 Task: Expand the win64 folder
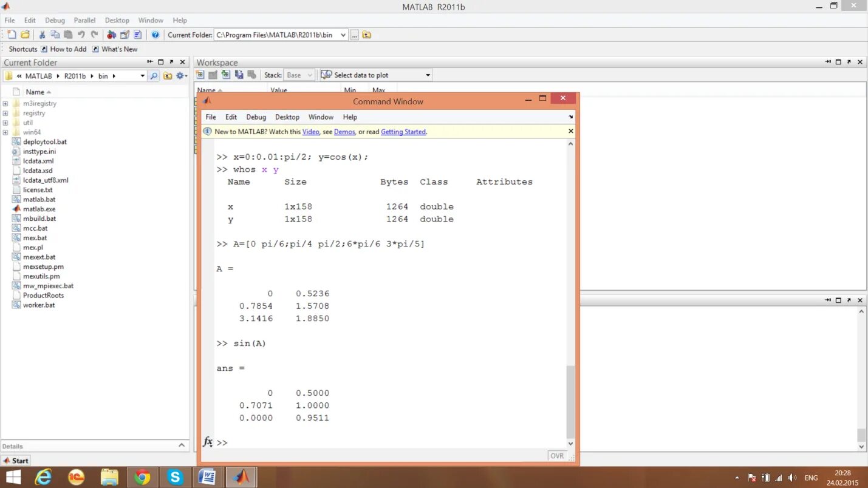pos(5,132)
